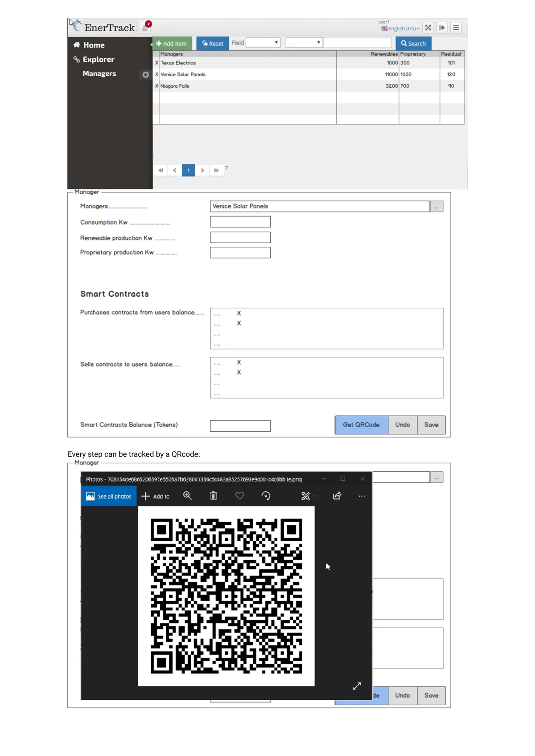Open the edit and create tool in Photos
The height and width of the screenshot is (756, 535).
point(306,496)
